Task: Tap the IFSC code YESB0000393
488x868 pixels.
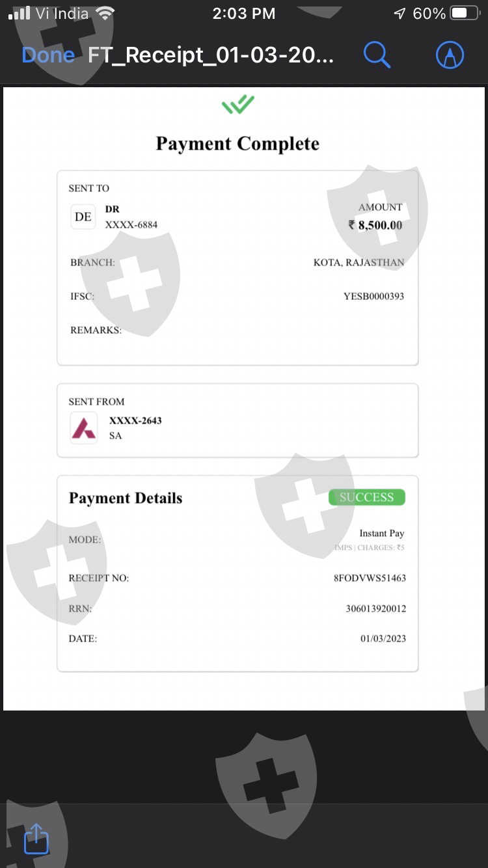Action: (373, 296)
